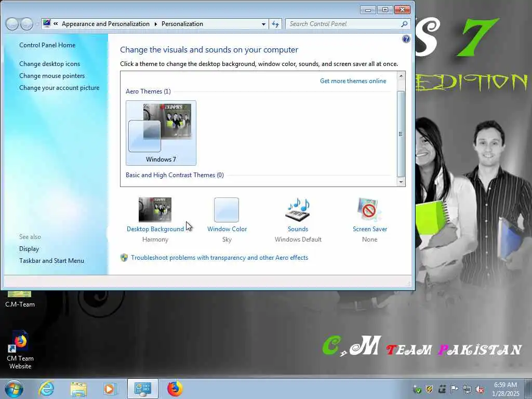Open the recent pages arrow beside Forward

pos(37,24)
